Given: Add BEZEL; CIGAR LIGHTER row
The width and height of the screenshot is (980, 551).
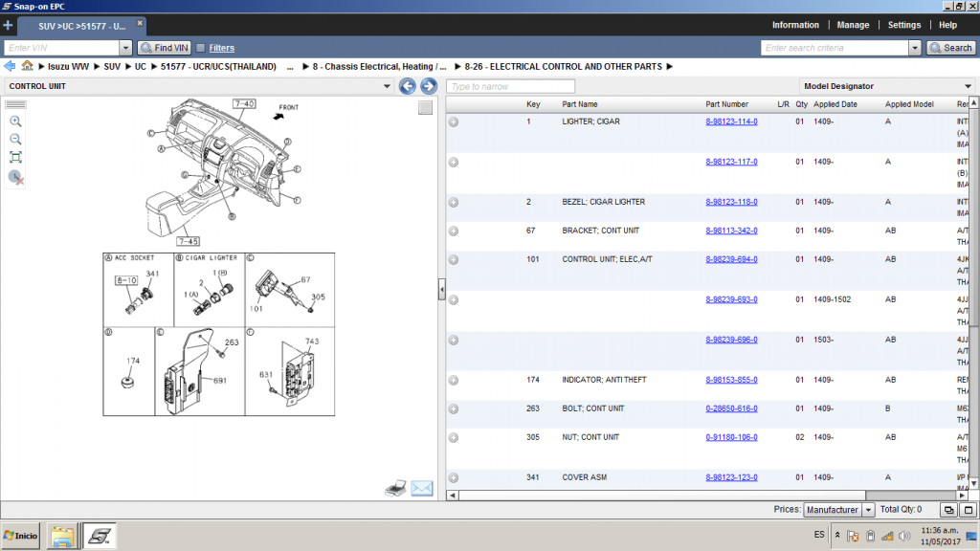Looking at the screenshot, I should coord(454,203).
